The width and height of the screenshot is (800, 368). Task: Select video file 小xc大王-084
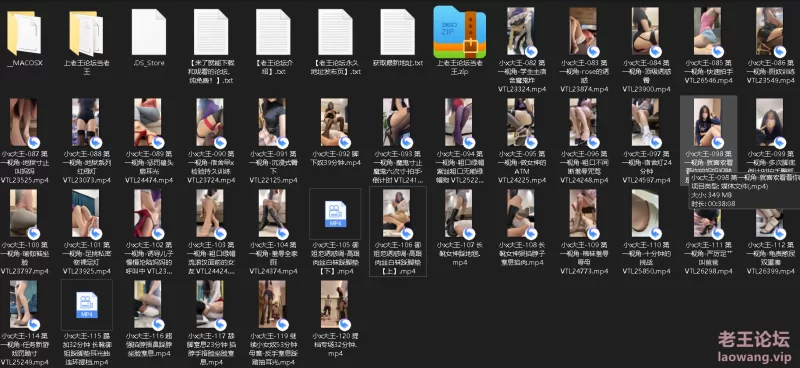pos(646,32)
